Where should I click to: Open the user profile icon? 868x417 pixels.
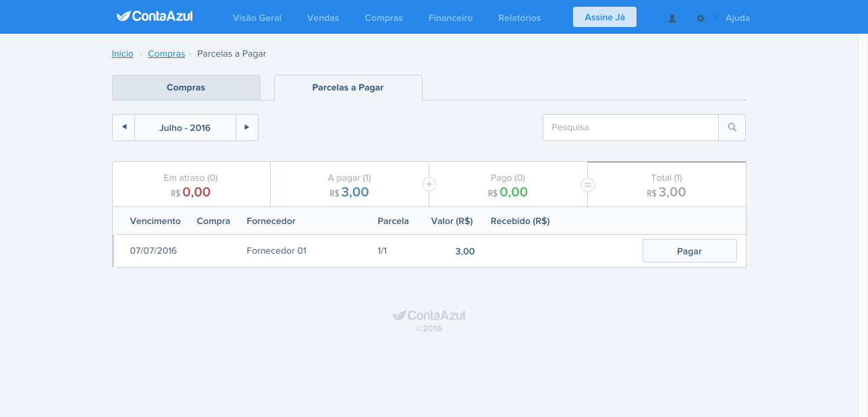pyautogui.click(x=672, y=18)
